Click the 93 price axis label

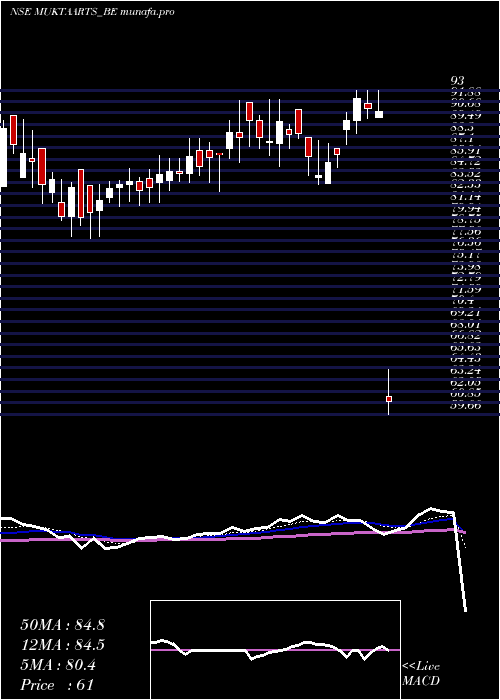pos(458,81)
